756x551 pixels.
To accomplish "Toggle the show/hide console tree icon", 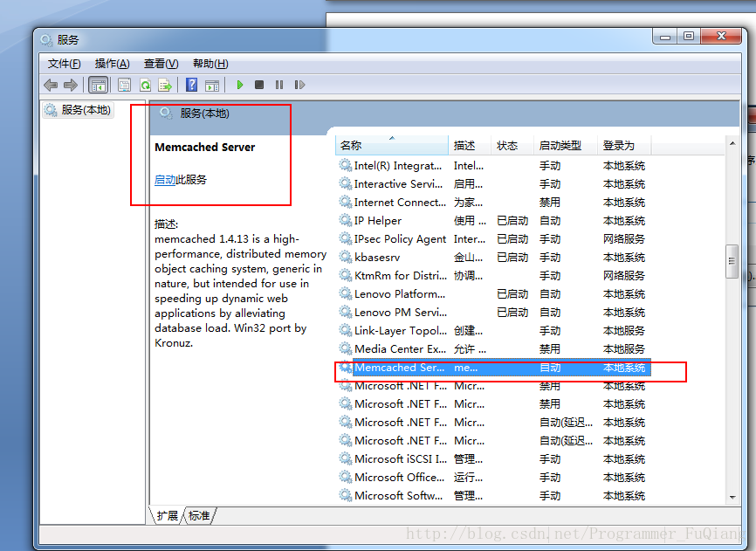I will click(99, 86).
